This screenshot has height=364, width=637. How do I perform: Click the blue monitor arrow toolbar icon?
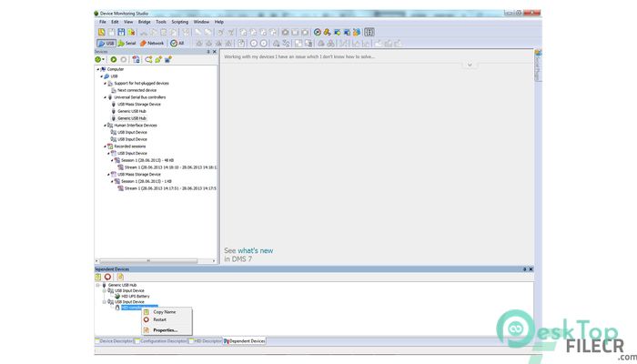pyautogui.click(x=337, y=32)
